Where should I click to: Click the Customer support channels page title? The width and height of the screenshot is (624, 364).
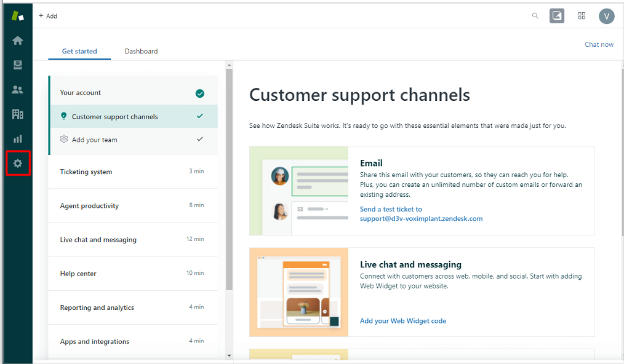(360, 95)
